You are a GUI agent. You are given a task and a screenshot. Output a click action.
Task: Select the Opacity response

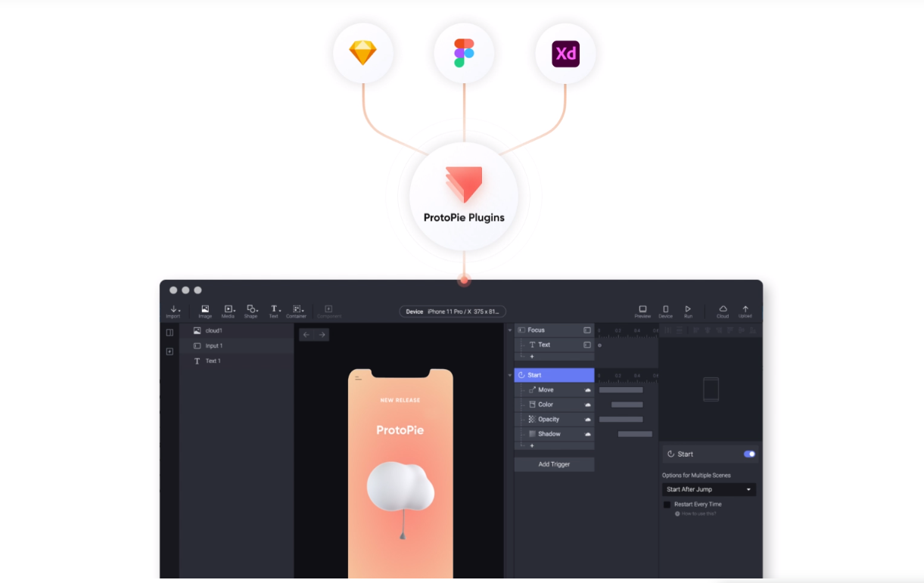tap(554, 419)
